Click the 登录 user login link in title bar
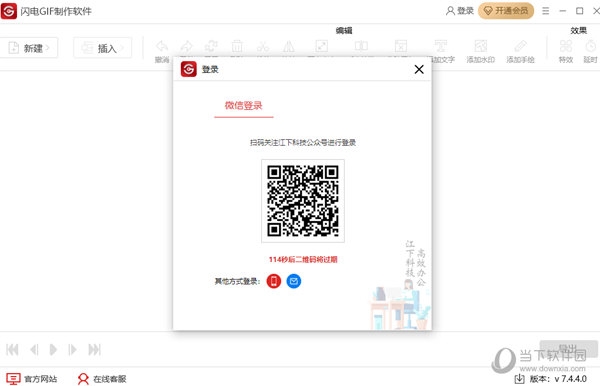Viewport: 600px width, 386px height. coord(460,11)
